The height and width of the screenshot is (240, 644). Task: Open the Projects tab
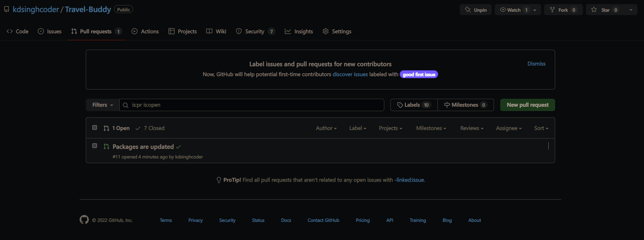point(183,31)
